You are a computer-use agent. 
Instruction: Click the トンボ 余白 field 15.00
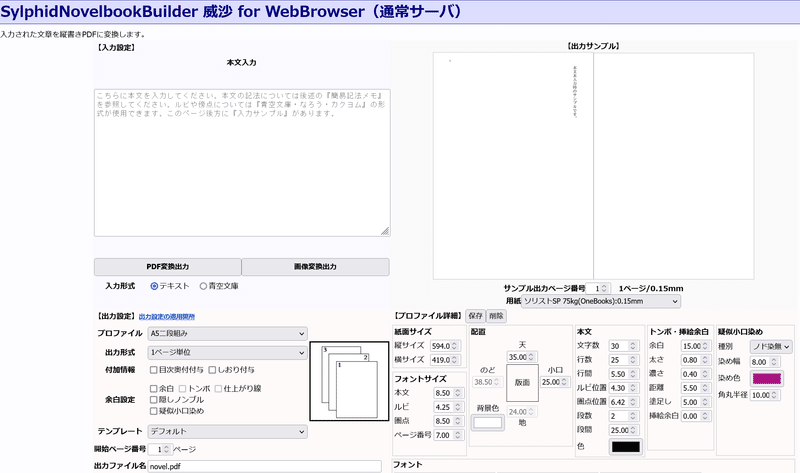[x=696, y=346]
